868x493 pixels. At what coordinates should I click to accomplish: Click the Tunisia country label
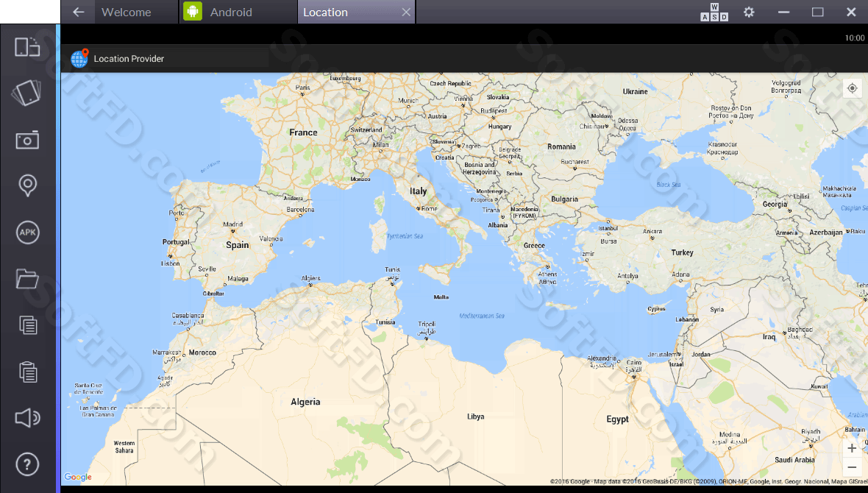(x=385, y=322)
